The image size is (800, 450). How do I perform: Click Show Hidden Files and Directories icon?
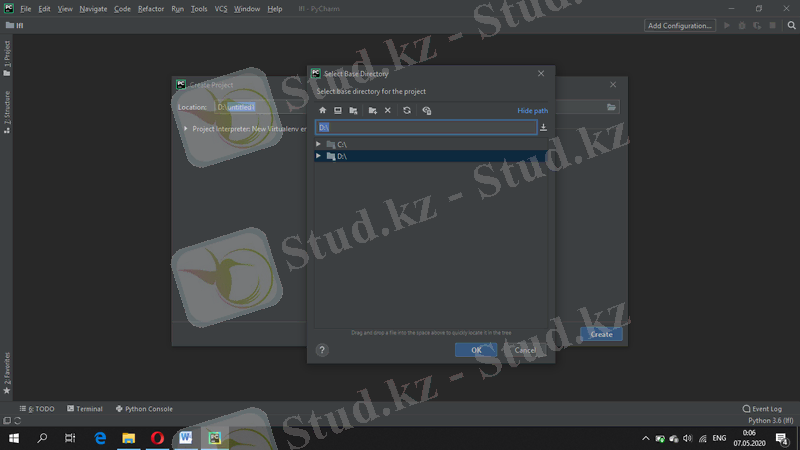pyautogui.click(x=427, y=110)
